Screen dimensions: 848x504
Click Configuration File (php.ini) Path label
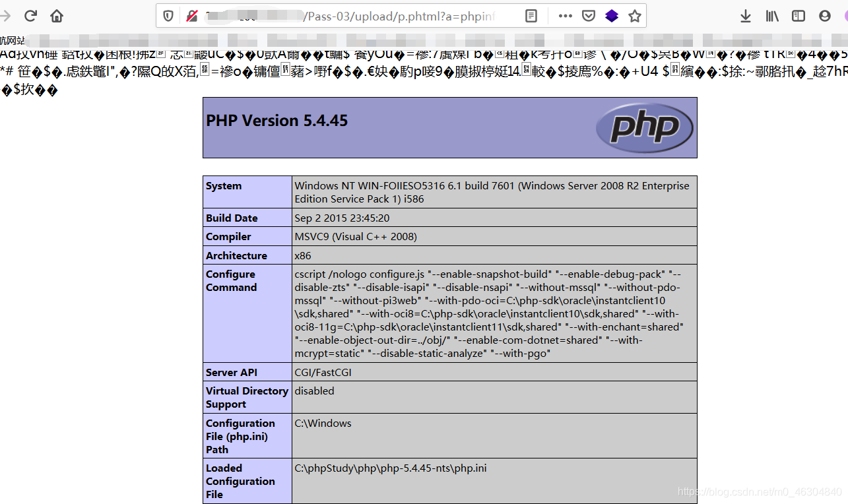click(x=240, y=437)
